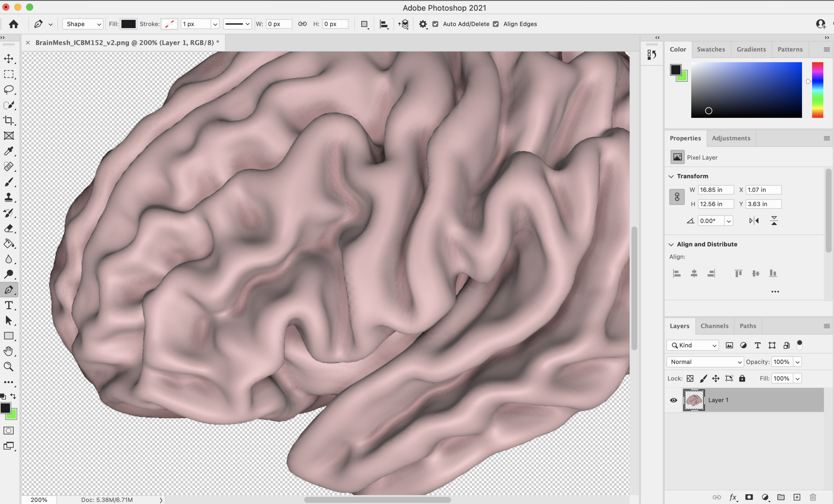Click the Home icon in options bar

pos(14,24)
